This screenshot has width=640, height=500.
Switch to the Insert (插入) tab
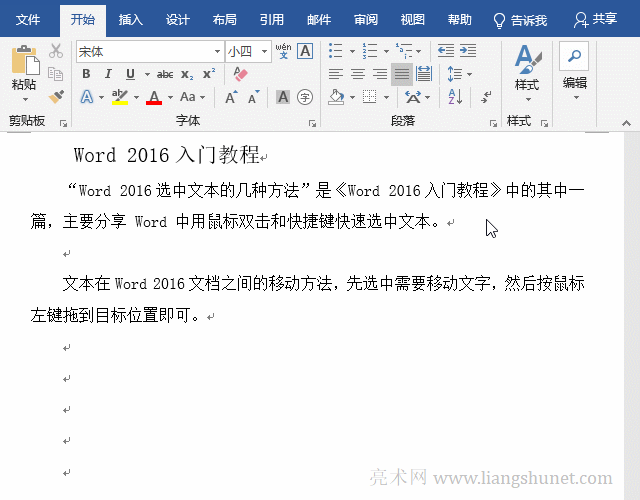pos(131,20)
